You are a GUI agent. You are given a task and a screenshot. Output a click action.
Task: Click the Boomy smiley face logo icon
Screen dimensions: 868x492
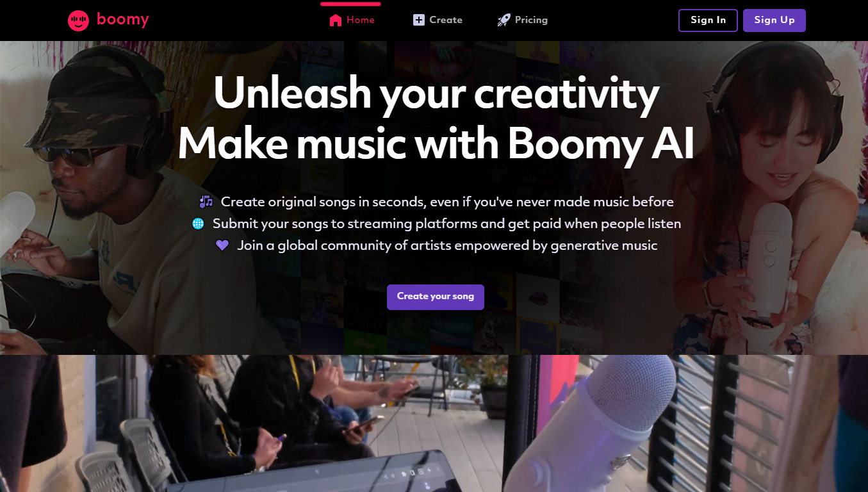[x=79, y=20]
